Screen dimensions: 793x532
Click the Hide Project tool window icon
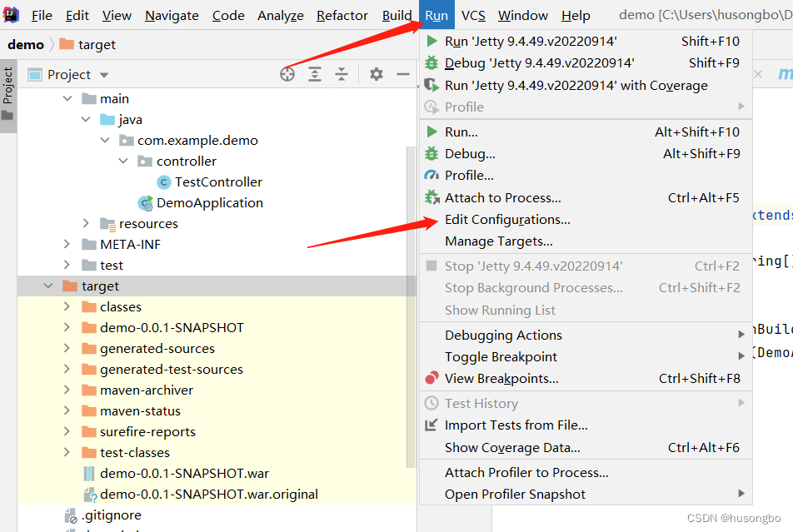tap(404, 74)
